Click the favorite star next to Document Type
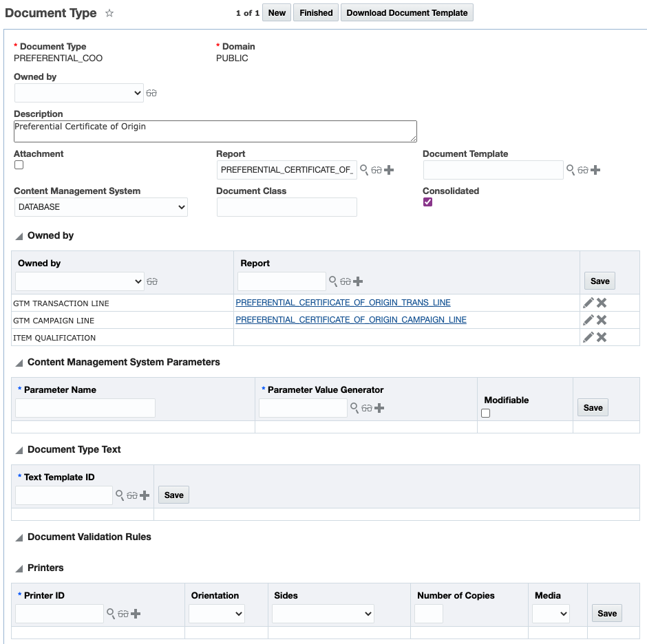Screen dimensions: 647x644 tap(109, 14)
